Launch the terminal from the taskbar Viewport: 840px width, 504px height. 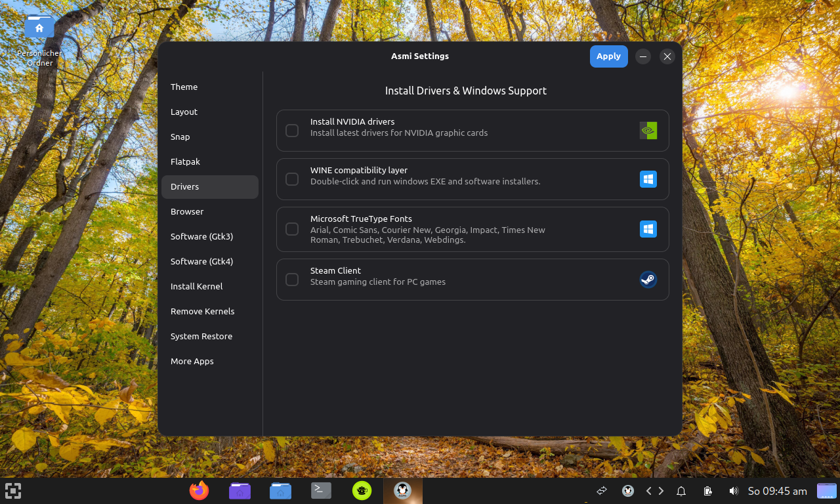pos(321,490)
